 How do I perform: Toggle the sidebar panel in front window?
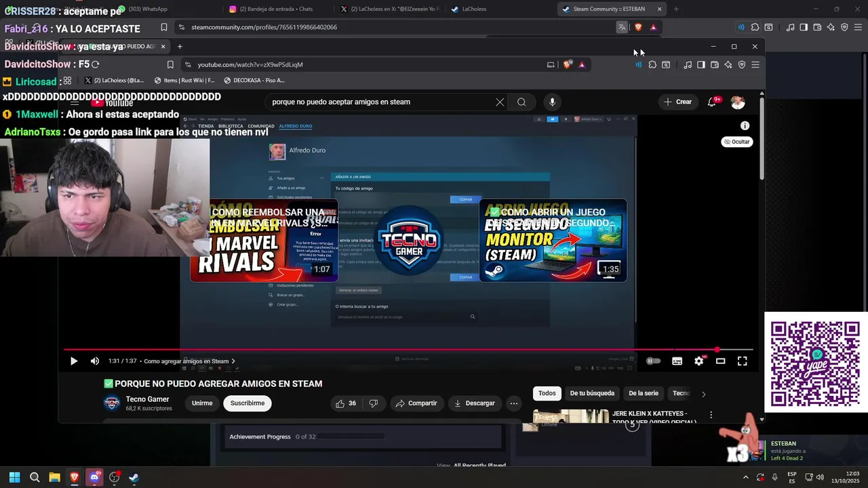(701, 64)
